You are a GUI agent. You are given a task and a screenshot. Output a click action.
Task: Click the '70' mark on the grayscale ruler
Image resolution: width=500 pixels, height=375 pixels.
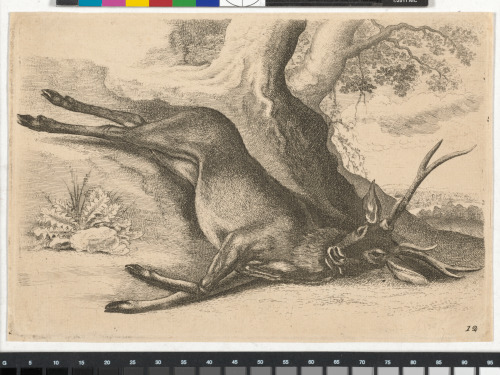[362, 362]
